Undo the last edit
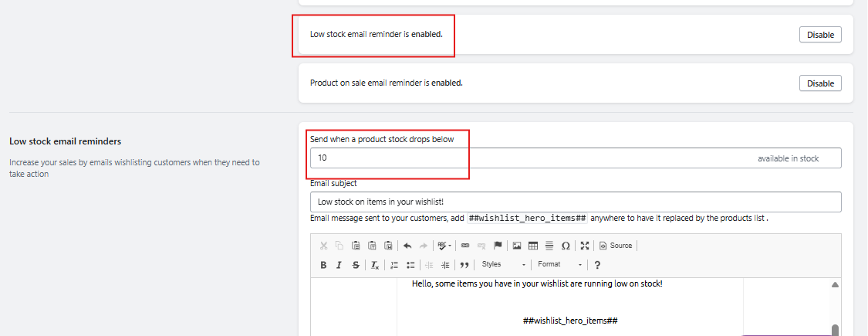 [x=407, y=246]
